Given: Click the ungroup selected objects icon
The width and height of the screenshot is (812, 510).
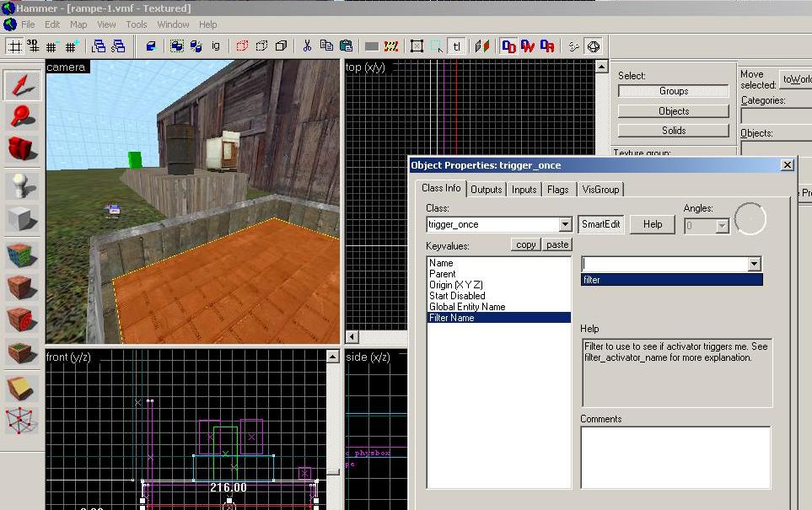Looking at the screenshot, I should (196, 46).
